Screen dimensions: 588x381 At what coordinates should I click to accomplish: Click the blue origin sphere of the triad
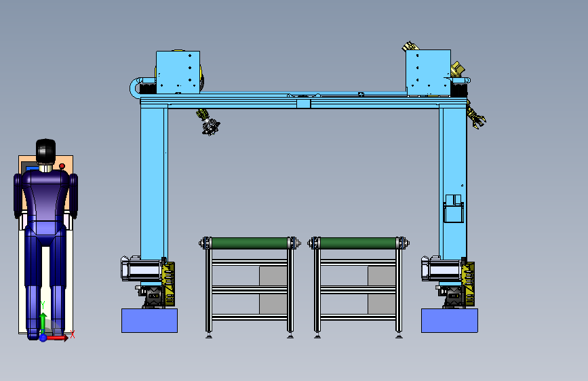click(43, 338)
